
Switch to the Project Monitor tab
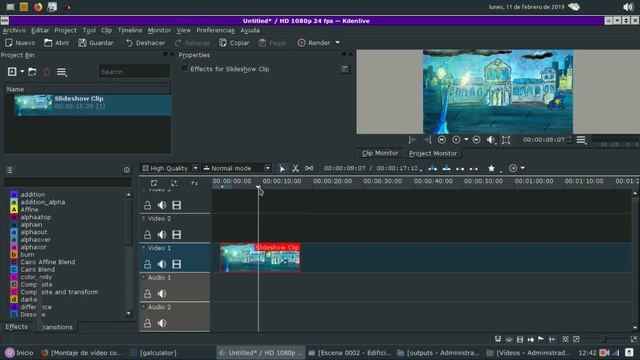click(433, 153)
